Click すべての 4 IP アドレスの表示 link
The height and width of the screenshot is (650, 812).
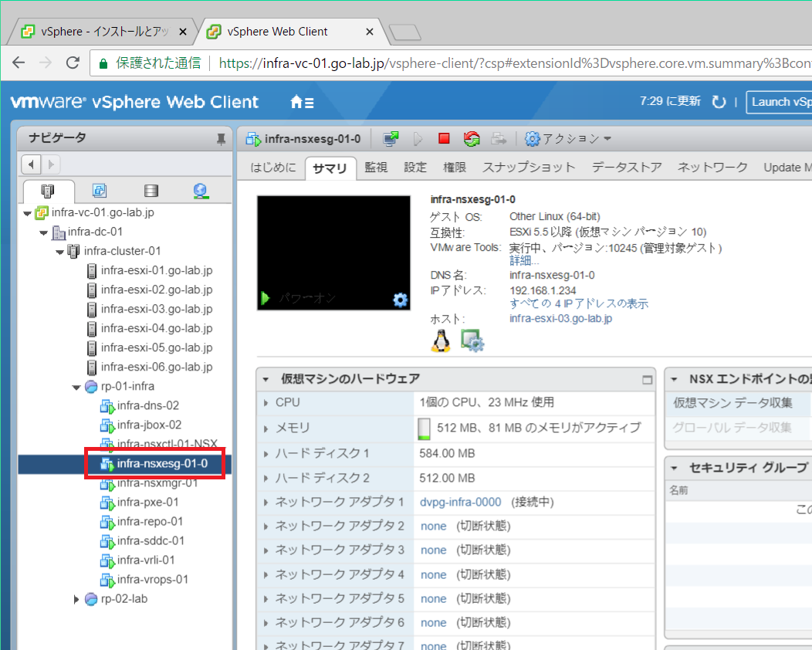click(x=579, y=303)
